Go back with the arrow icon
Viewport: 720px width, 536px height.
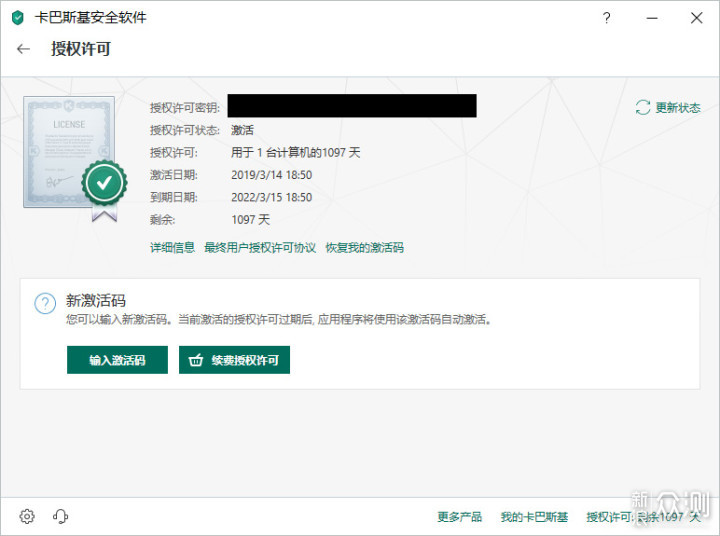point(23,49)
